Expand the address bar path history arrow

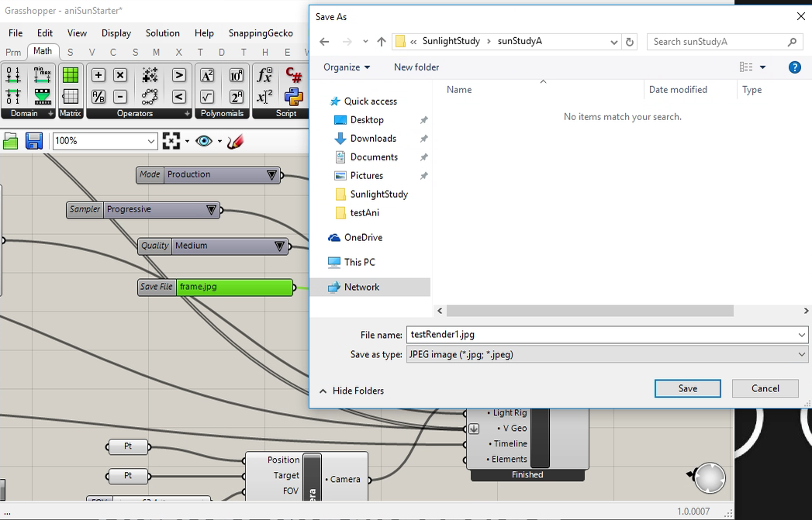click(x=613, y=42)
